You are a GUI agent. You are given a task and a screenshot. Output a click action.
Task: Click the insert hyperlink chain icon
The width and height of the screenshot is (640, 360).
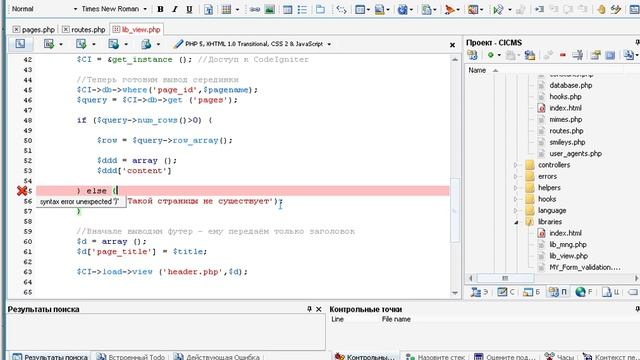(255, 9)
